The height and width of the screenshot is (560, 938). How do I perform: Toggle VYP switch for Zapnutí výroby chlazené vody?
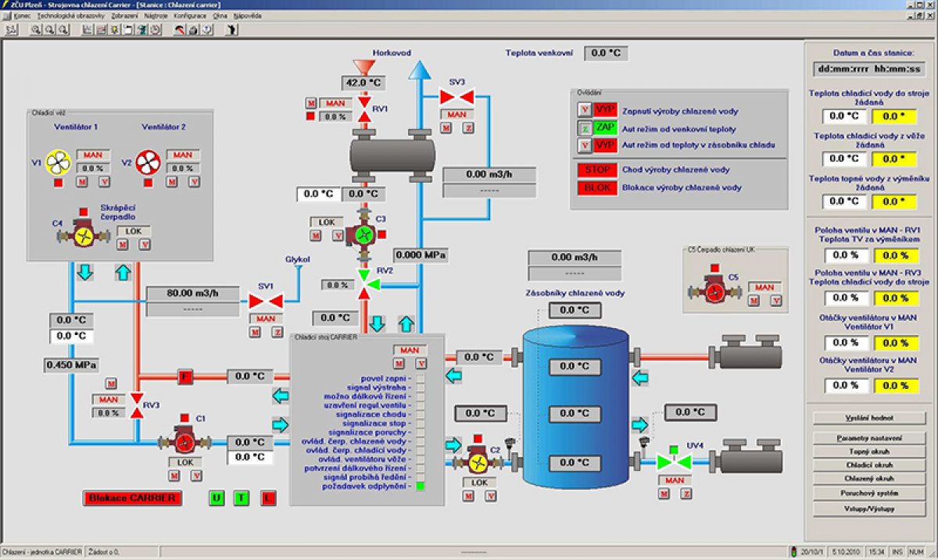pyautogui.click(x=605, y=110)
